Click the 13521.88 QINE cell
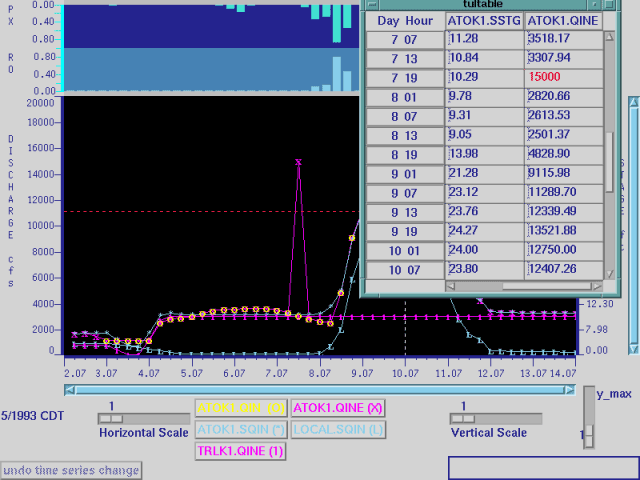 563,231
